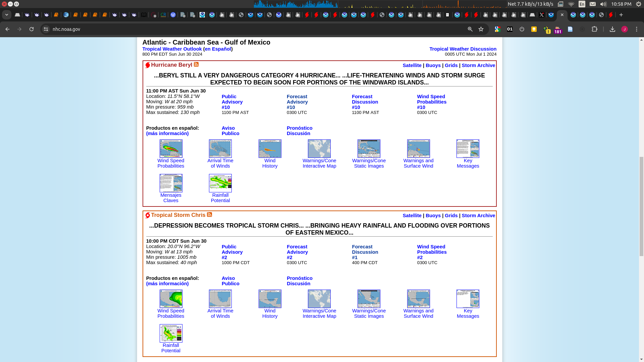Open Beryl Buoys link
Viewport: 644px width, 362px height.
[433, 65]
